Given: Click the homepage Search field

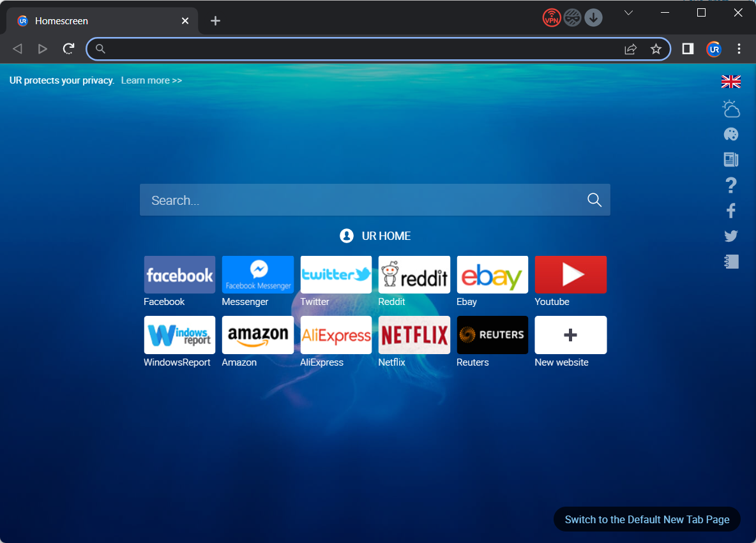Looking at the screenshot, I should 375,200.
